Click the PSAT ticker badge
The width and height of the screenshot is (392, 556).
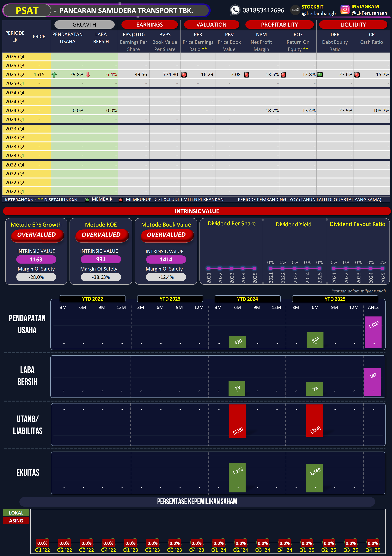pos(27,11)
